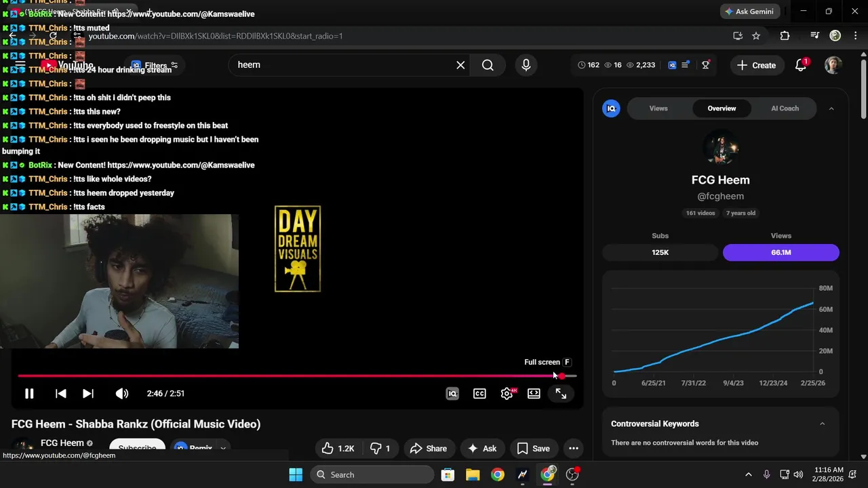Save the video to a playlist
The height and width of the screenshot is (488, 868).
point(533,448)
